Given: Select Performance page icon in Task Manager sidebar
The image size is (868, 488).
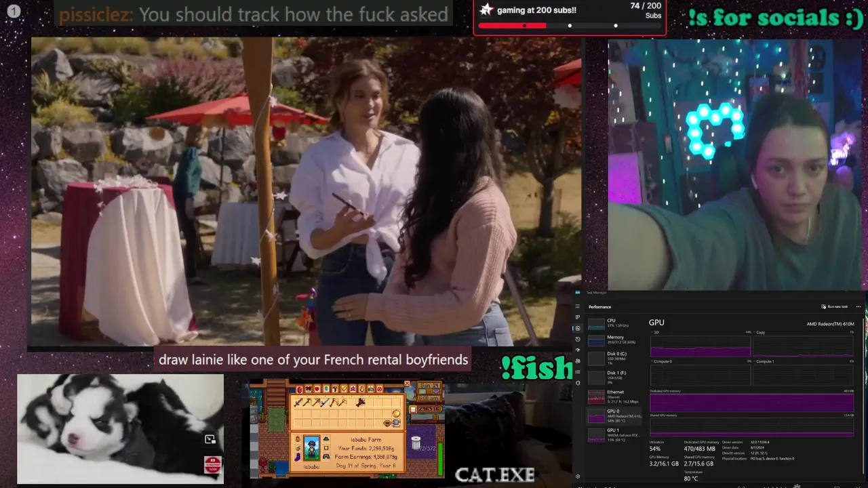Looking at the screenshot, I should pos(578,328).
